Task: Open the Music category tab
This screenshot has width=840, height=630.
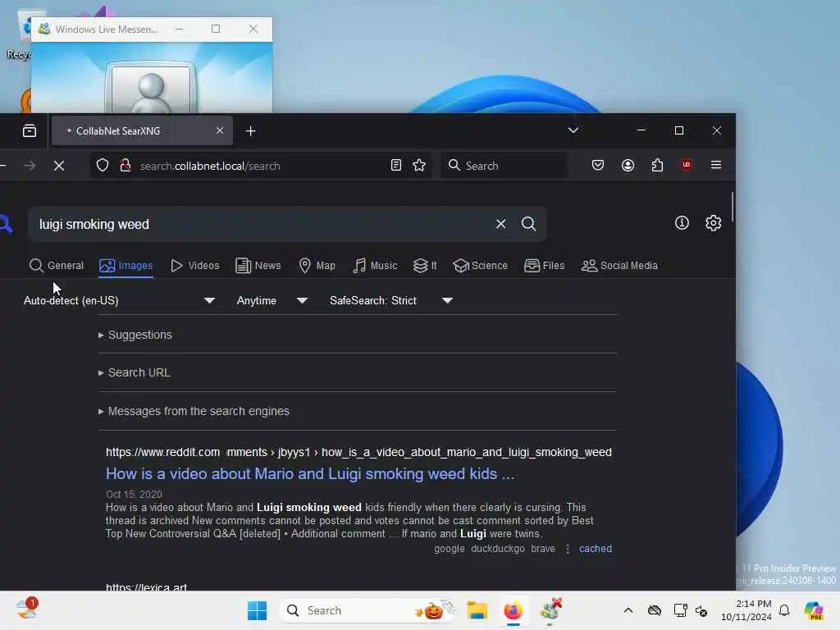Action: tap(375, 265)
